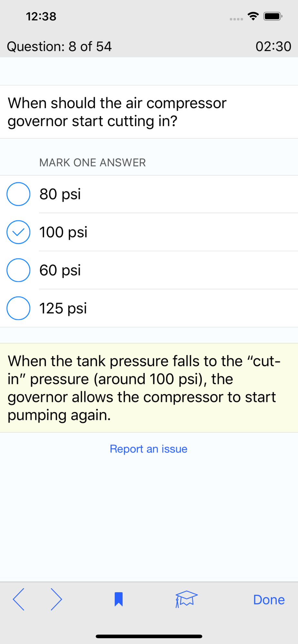Open the Report an issue link
This screenshot has width=298, height=644.
[148, 449]
